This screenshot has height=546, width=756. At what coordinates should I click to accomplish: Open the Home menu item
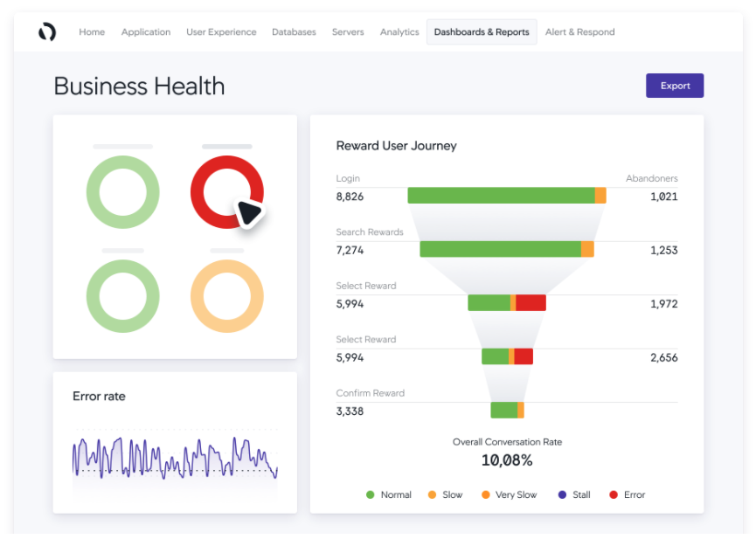pyautogui.click(x=92, y=31)
